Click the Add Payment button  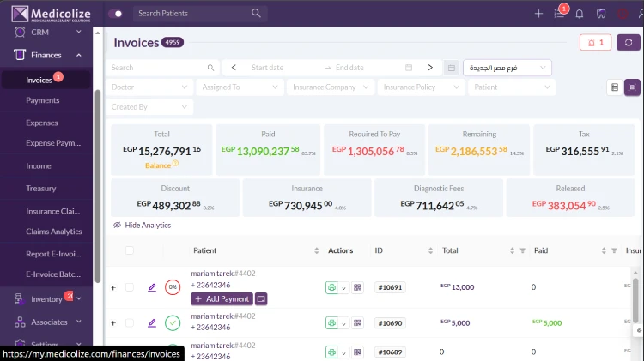pos(222,298)
